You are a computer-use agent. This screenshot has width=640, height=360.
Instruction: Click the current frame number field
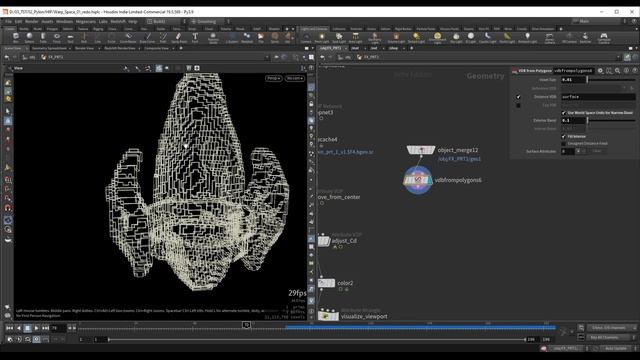click(x=58, y=328)
